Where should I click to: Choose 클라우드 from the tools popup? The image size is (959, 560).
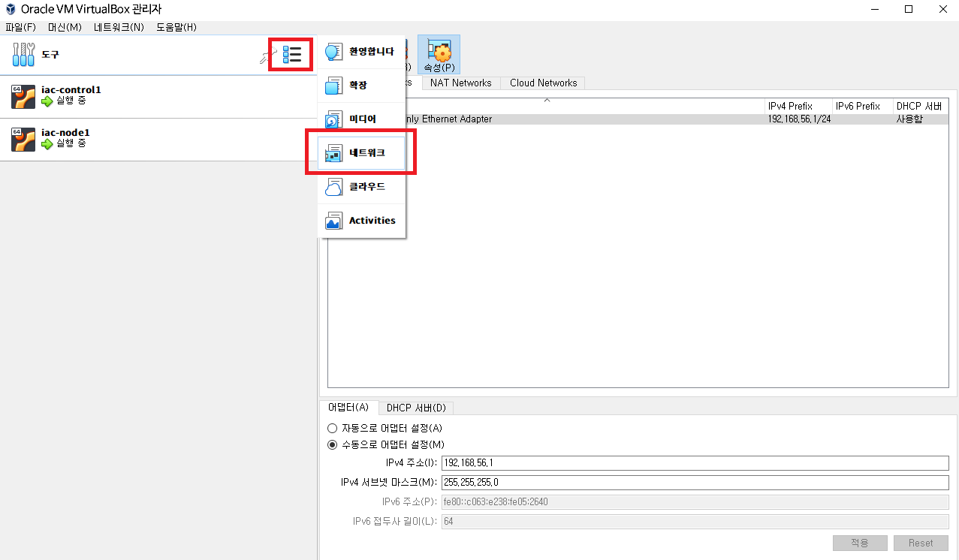[362, 187]
